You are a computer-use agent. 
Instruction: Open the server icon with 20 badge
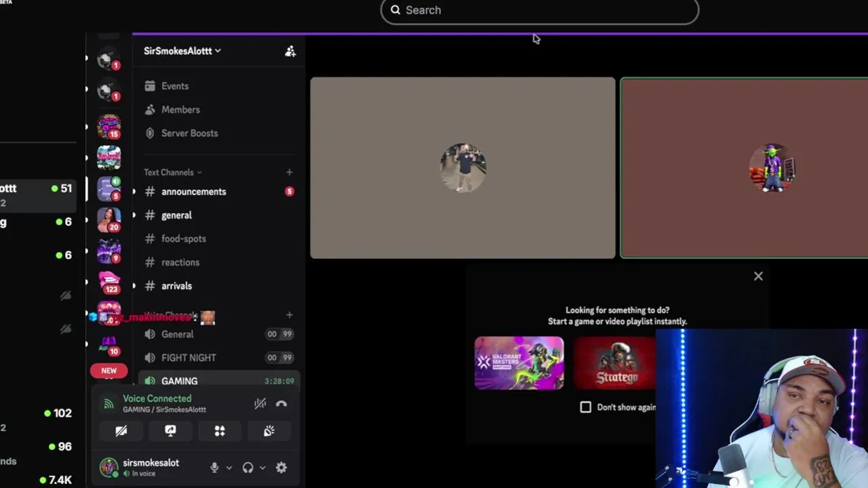tap(108, 220)
